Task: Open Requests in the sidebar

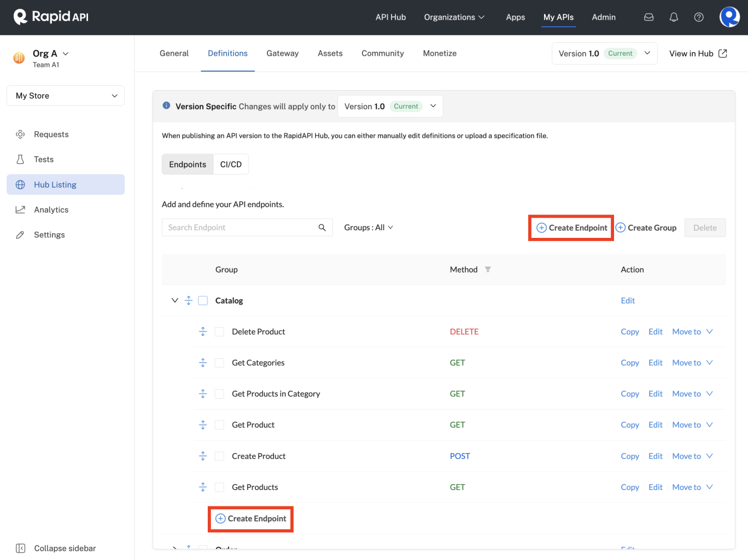Action: 66,135
